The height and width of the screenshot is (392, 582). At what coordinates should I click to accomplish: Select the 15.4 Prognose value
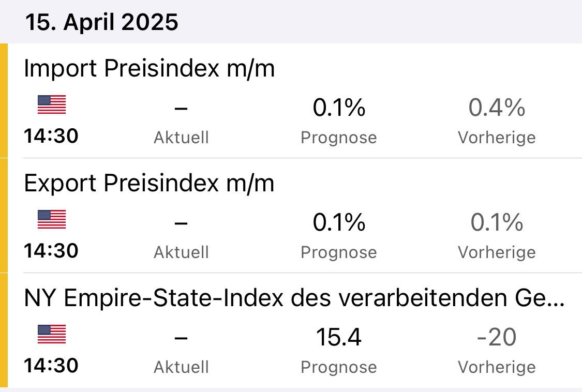[x=339, y=338]
